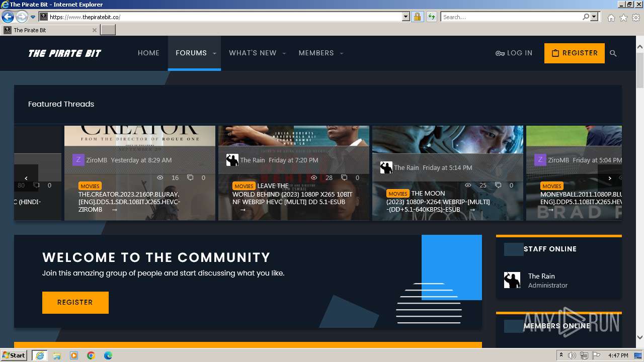Click ZiroMB's avatar on the Moneyball card
Screen dimensions: 644x362
(x=540, y=160)
